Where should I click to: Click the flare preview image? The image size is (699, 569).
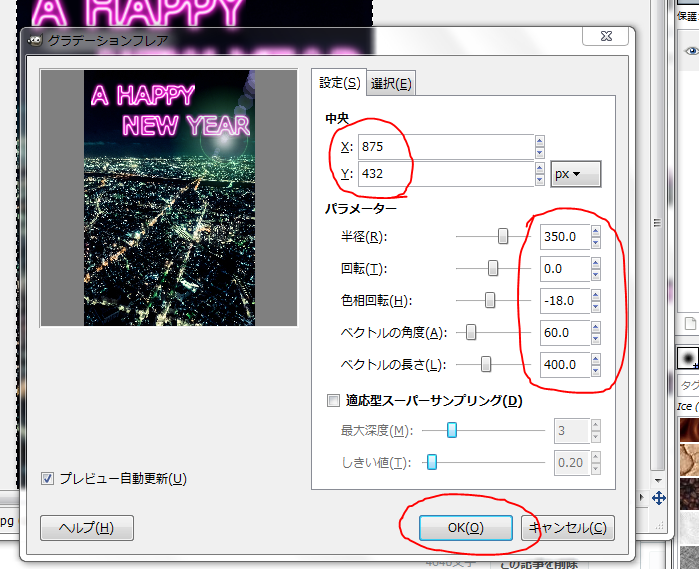(169, 198)
